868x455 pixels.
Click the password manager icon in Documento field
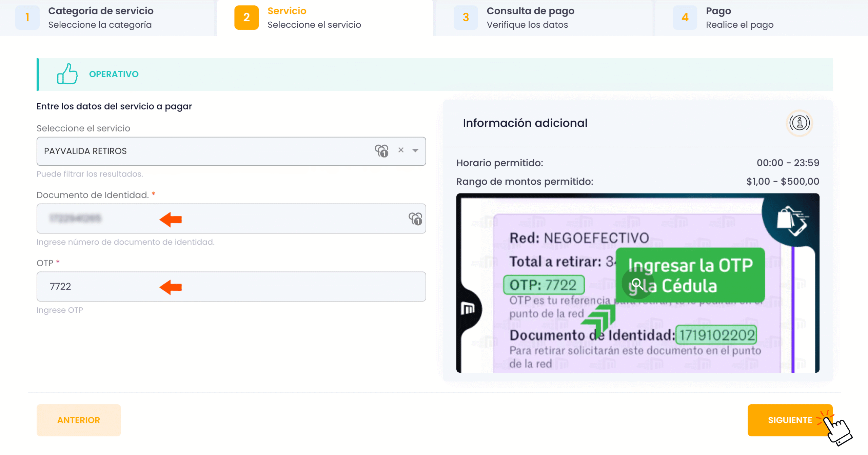[x=415, y=219]
